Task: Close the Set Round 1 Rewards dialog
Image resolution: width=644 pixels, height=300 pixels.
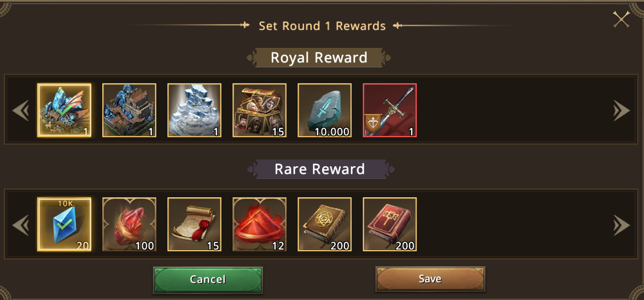Action: pos(621,20)
